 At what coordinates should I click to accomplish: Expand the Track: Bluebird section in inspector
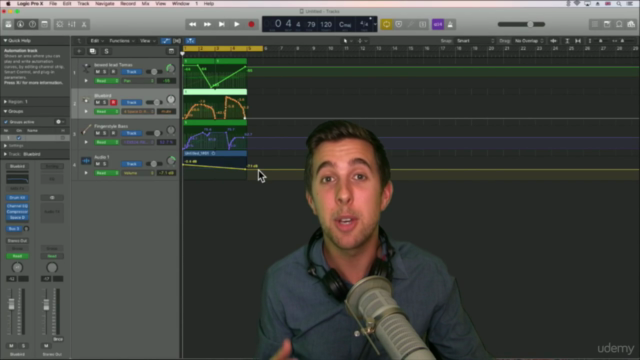click(5, 154)
